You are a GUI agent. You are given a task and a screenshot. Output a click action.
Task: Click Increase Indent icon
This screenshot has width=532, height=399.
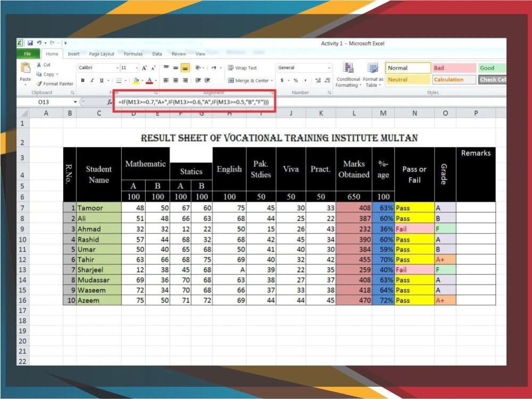point(207,80)
